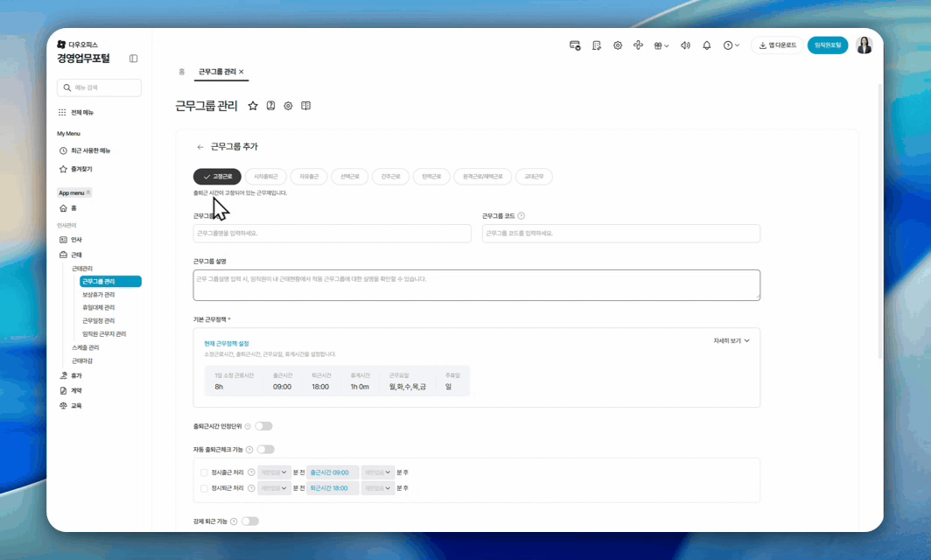Collapse the App menu section
Screen dimensions: 931x560
[x=75, y=193]
